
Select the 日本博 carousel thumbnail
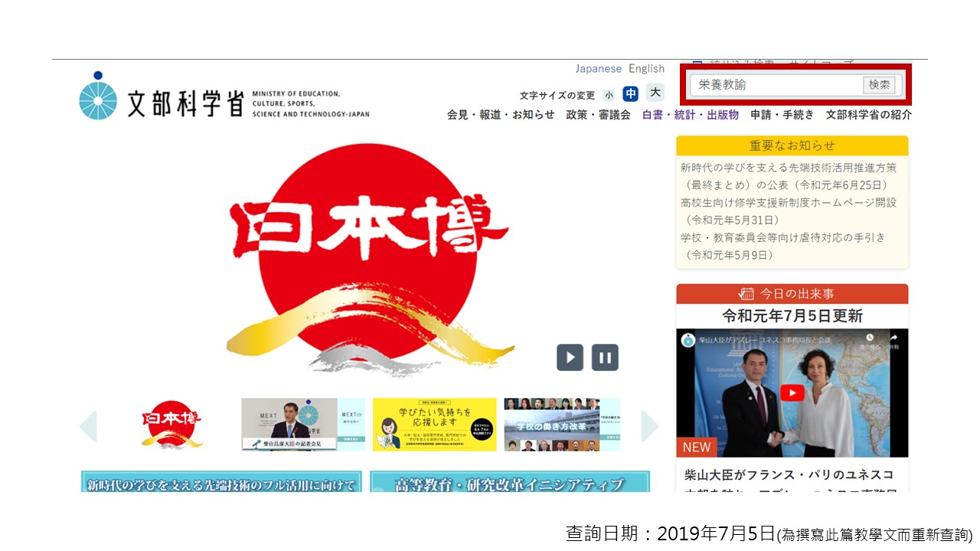click(x=171, y=425)
